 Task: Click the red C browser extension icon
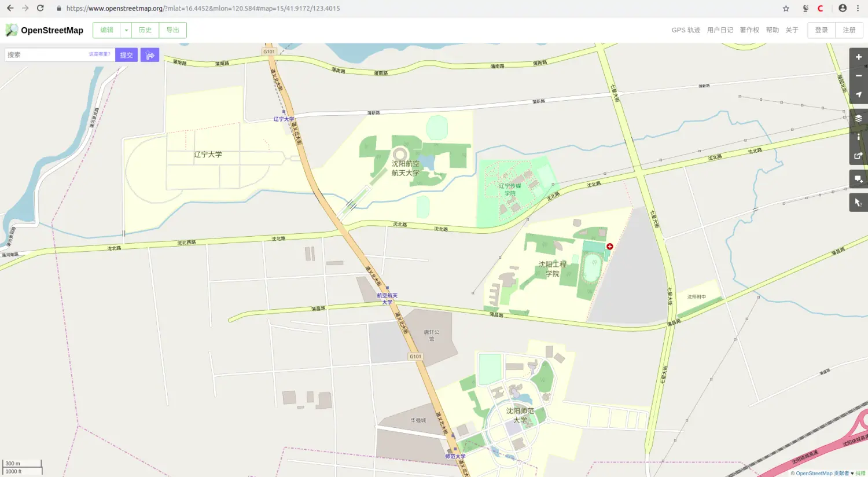tap(820, 8)
